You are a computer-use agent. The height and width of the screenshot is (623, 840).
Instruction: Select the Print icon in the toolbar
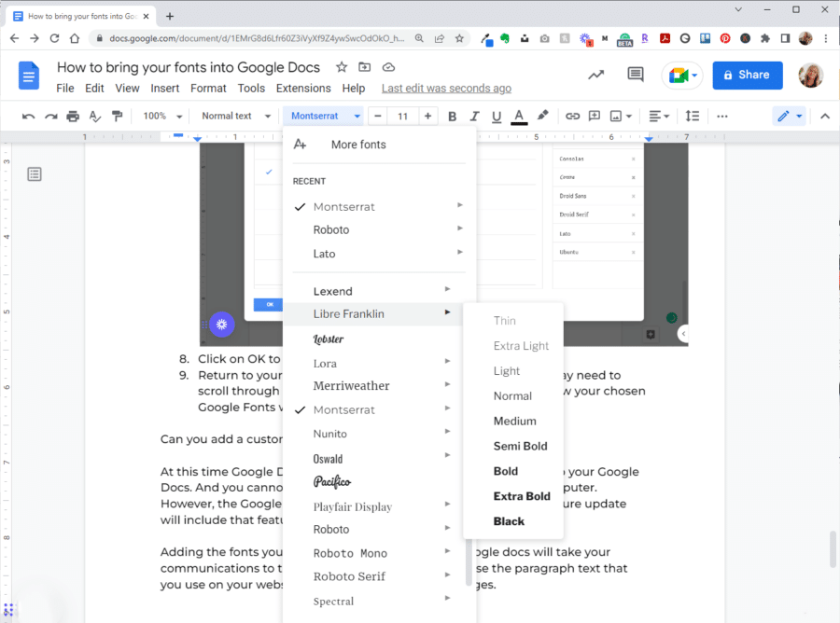[x=72, y=116]
